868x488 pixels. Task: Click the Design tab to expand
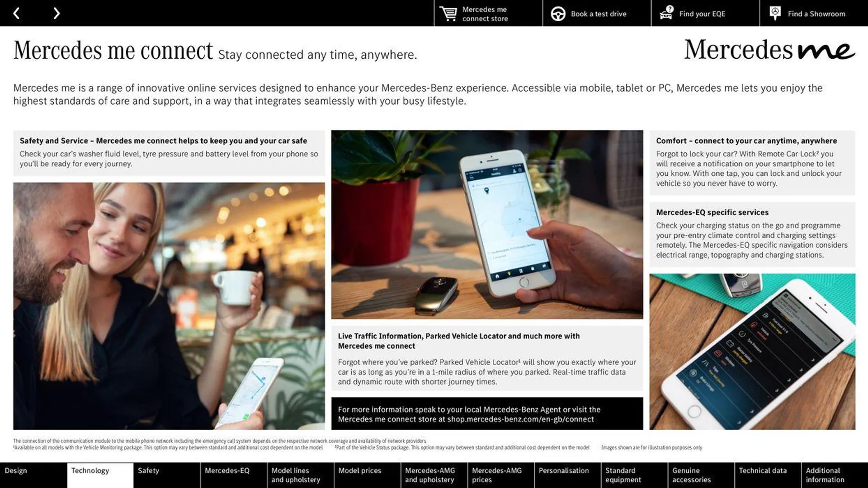pyautogui.click(x=33, y=475)
